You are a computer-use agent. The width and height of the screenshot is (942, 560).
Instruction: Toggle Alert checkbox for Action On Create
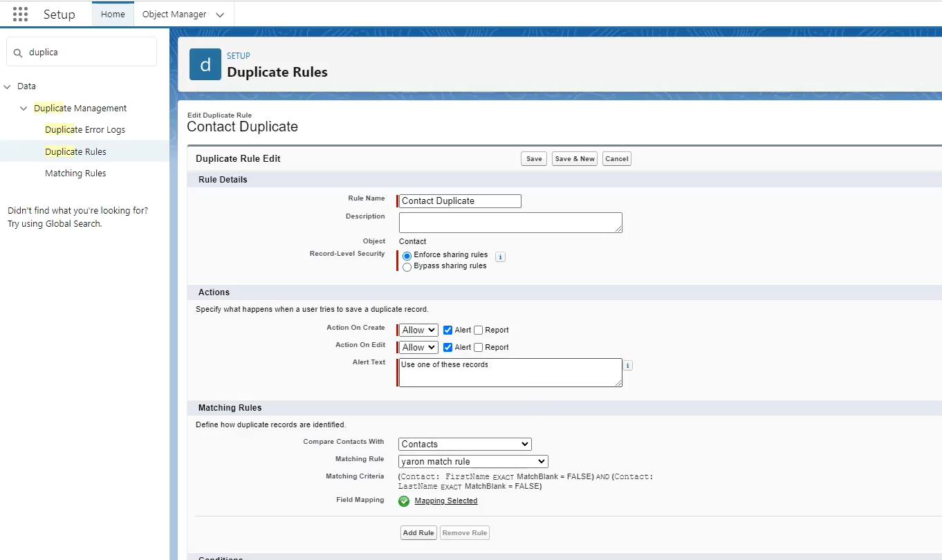click(x=447, y=330)
